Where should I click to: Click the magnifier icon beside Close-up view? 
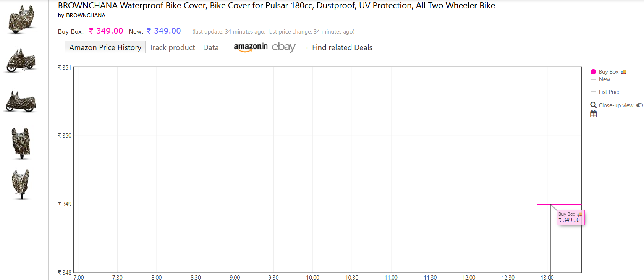click(x=593, y=105)
